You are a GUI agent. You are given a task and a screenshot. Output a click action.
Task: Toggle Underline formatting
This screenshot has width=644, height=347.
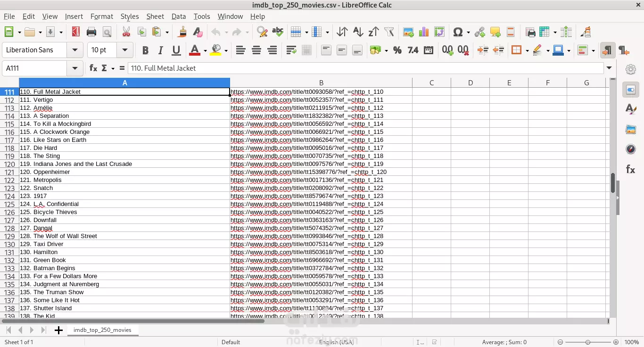(176, 50)
